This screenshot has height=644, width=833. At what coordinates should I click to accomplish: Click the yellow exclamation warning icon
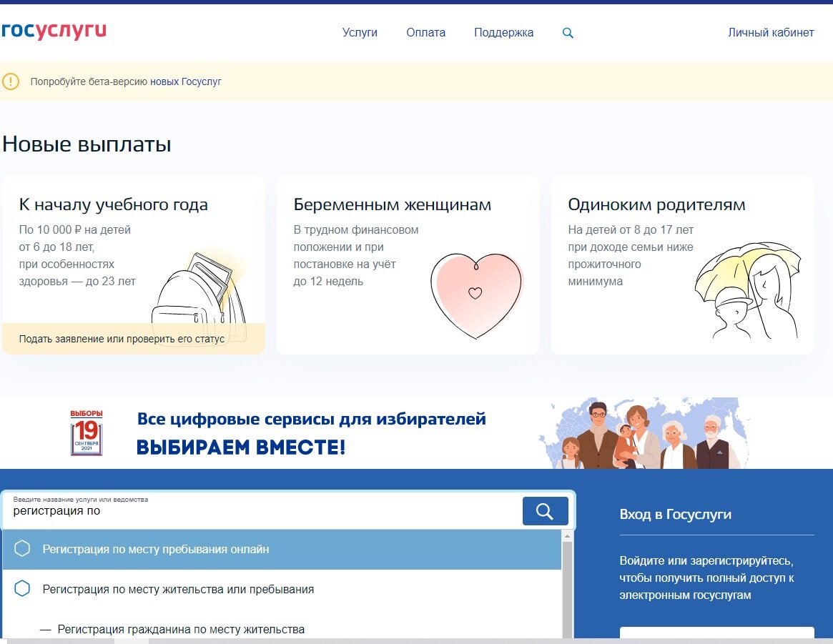coord(11,81)
